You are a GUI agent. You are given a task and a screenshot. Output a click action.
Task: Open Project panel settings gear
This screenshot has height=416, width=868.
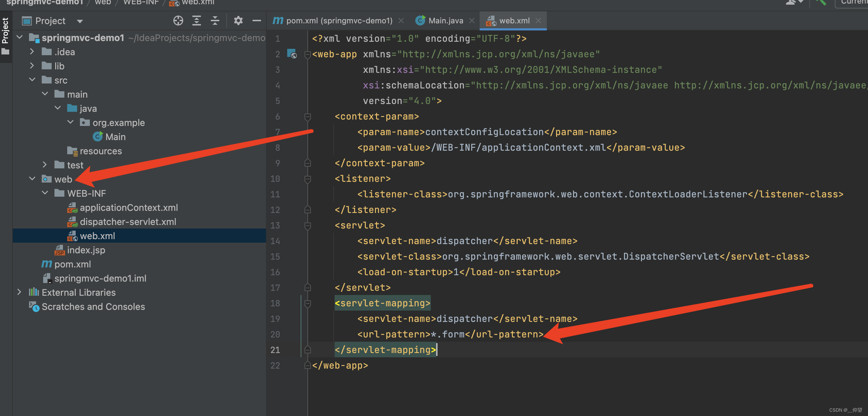[x=238, y=21]
